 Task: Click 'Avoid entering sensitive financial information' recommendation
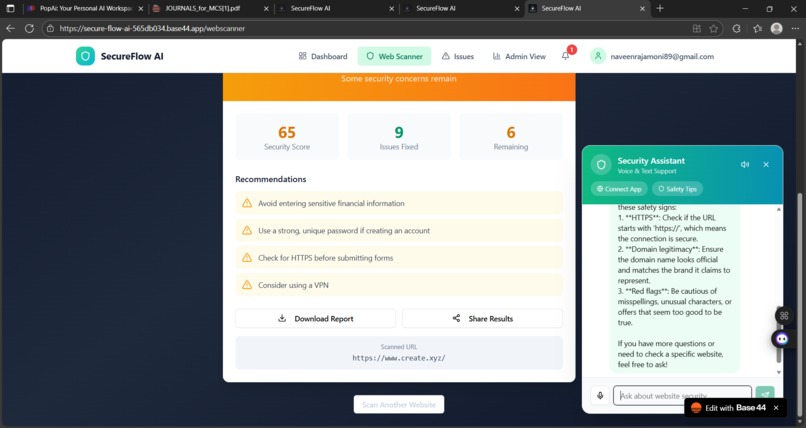399,203
